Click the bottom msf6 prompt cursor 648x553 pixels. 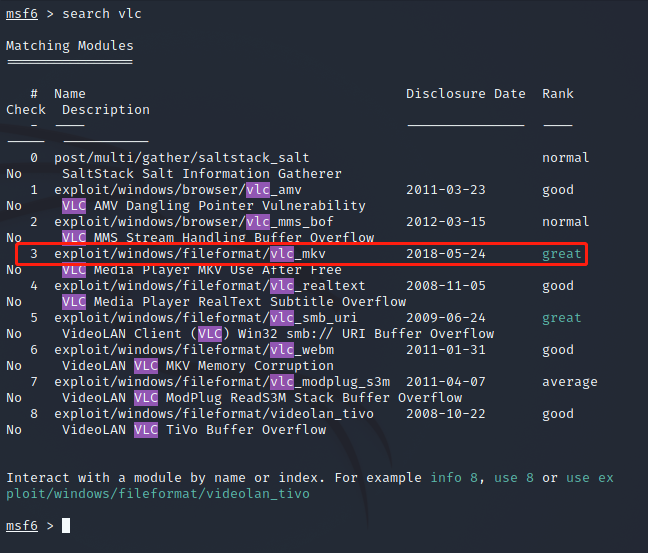[66, 526]
